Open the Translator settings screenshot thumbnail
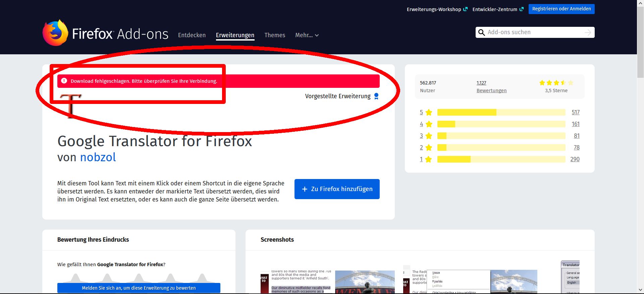This screenshot has width=644, height=294. [x=570, y=277]
